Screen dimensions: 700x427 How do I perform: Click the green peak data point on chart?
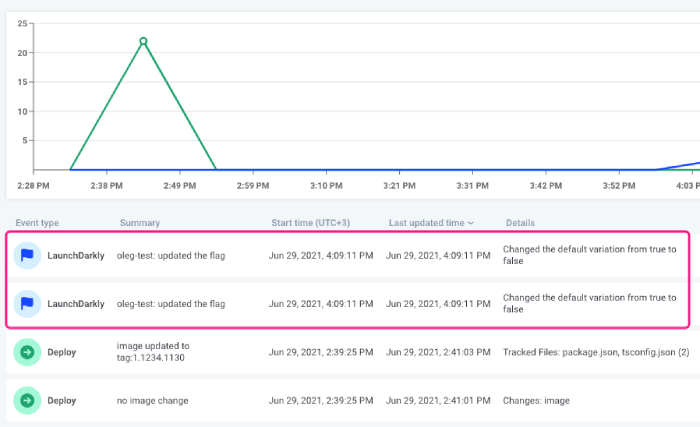(143, 41)
